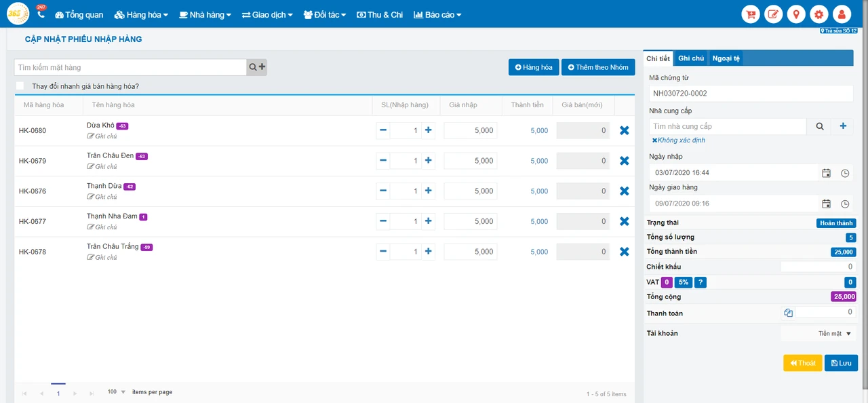This screenshot has height=403, width=868.
Task: Add note for Dừa Khô via Ghi chú
Action: [x=102, y=136]
